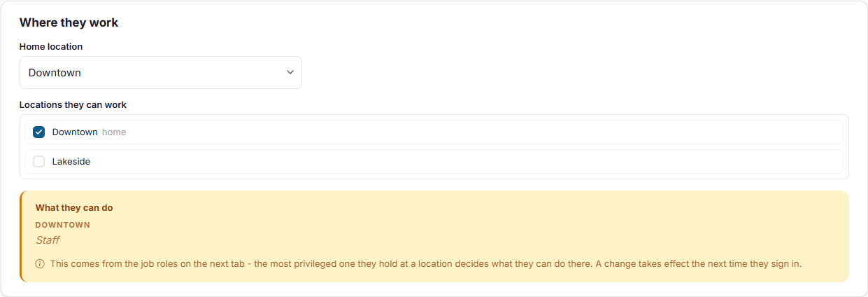Click the note about job roles tab
This screenshot has height=297, width=868.
pyautogui.click(x=426, y=264)
